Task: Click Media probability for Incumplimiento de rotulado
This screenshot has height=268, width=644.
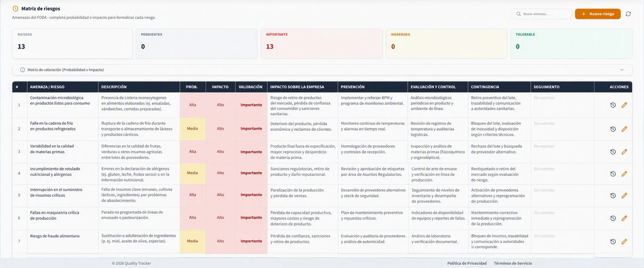Action: pos(192,173)
